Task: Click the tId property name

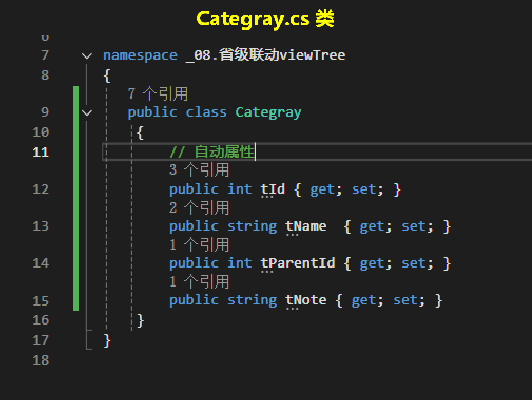Action: coord(273,189)
